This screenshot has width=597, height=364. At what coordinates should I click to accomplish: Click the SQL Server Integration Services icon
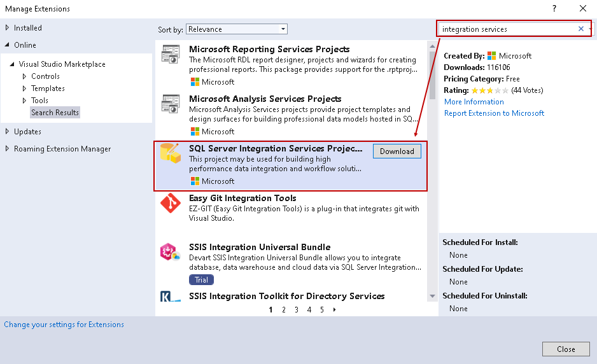tap(171, 154)
